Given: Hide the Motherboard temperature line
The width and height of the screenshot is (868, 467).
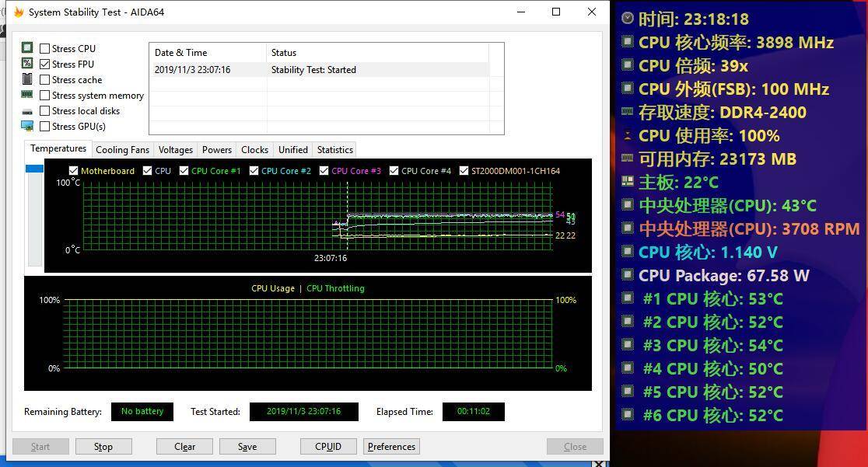Looking at the screenshot, I should 73,171.
